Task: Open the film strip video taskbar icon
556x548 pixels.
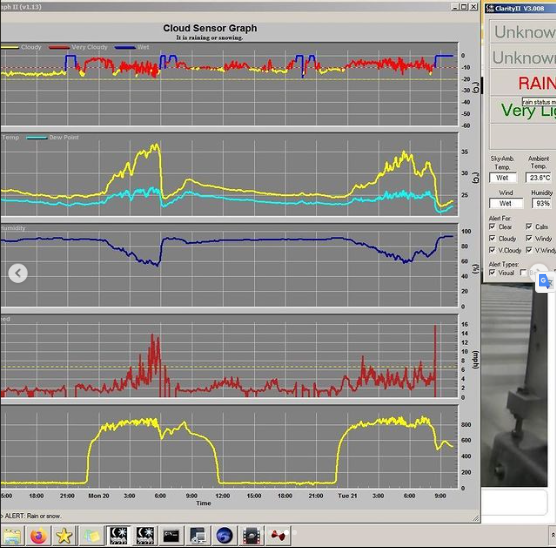Action: pyautogui.click(x=251, y=536)
